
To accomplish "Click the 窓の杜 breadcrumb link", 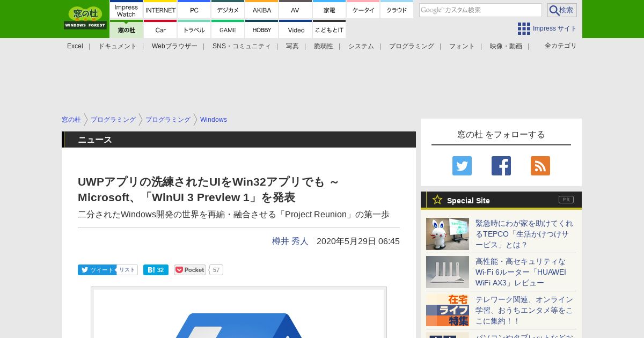I will (x=71, y=120).
